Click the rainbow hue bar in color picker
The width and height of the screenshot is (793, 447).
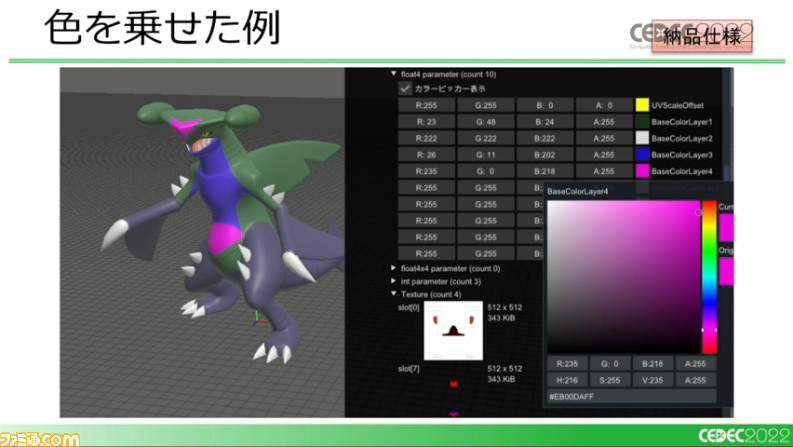(x=709, y=277)
